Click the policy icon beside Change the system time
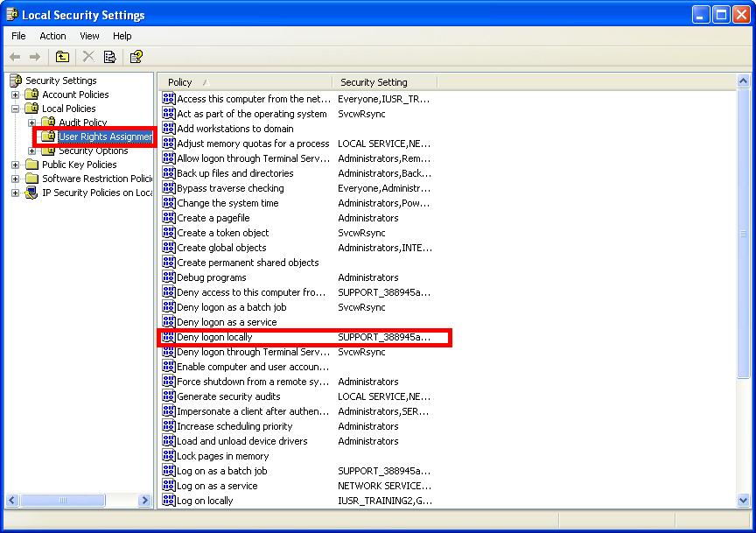Screen dimensions: 756x533 [x=169, y=202]
